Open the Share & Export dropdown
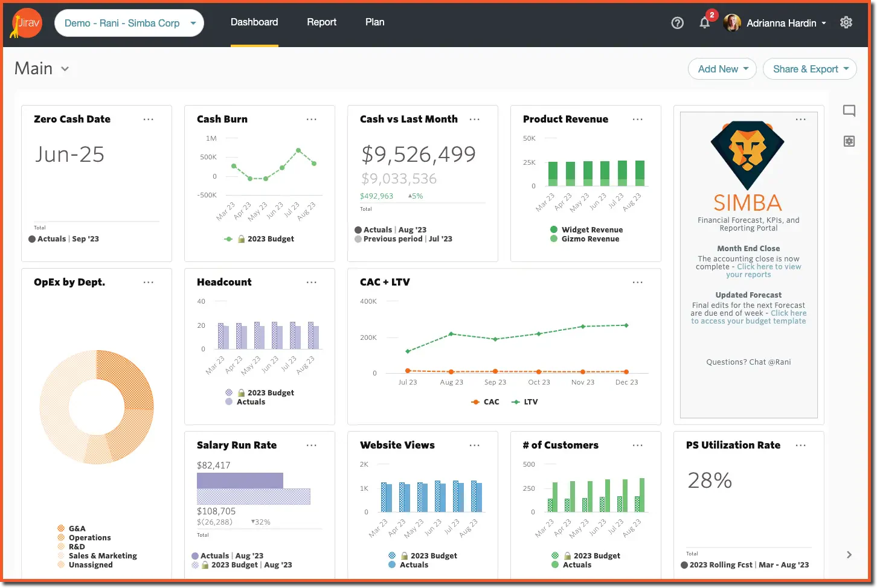The image size is (877, 588). click(x=810, y=69)
